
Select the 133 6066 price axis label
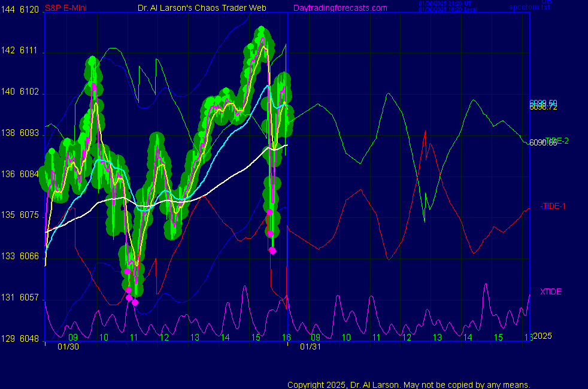click(20, 256)
